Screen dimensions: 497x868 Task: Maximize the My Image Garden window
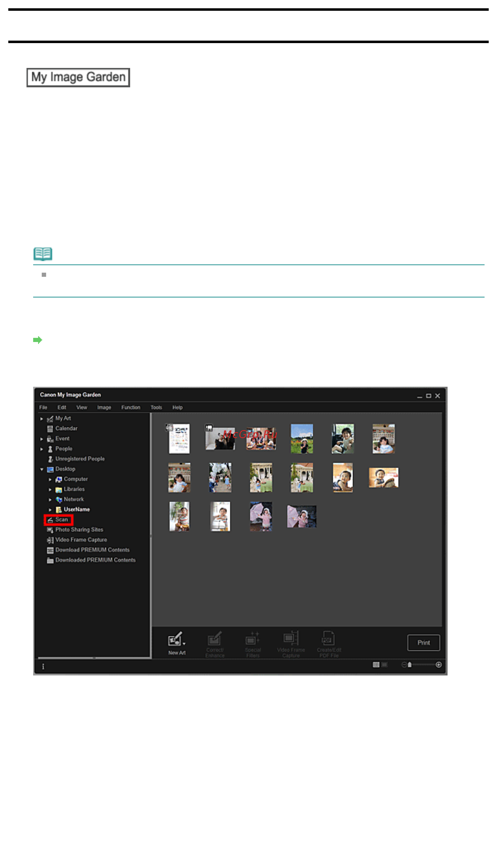point(428,396)
